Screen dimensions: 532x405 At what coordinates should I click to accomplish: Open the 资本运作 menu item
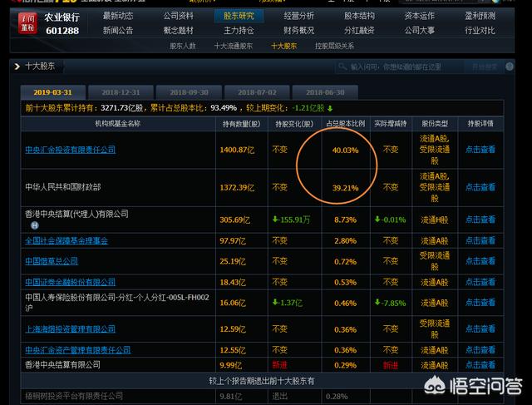419,16
